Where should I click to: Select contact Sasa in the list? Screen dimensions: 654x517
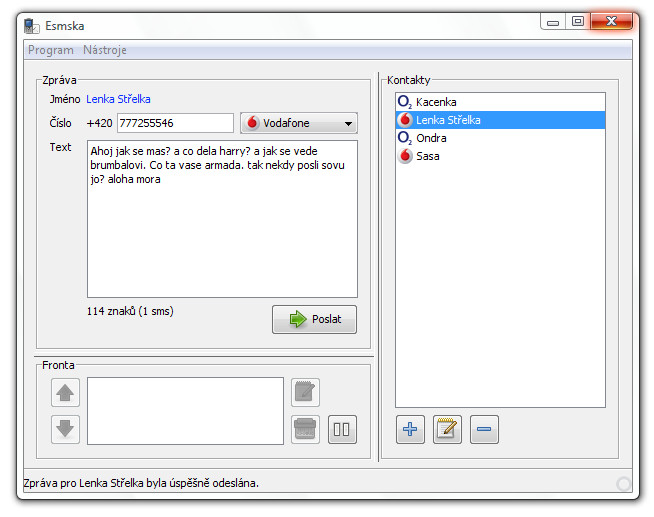[500, 156]
